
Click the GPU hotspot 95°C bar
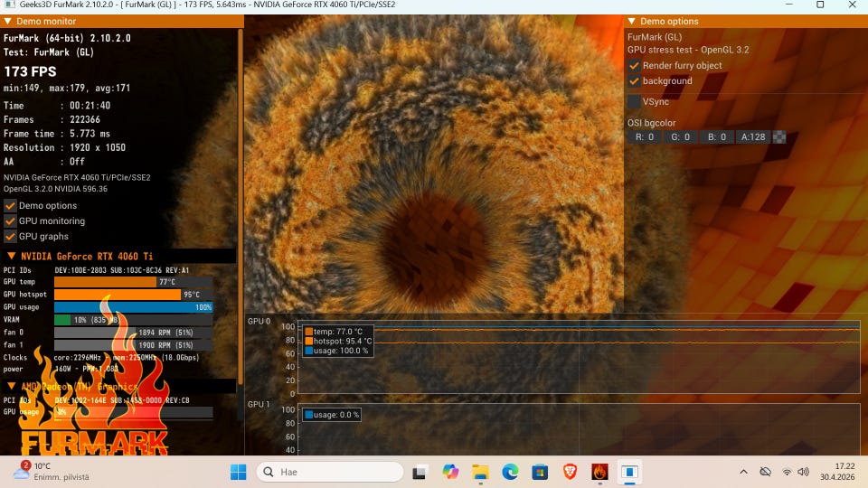pos(134,295)
